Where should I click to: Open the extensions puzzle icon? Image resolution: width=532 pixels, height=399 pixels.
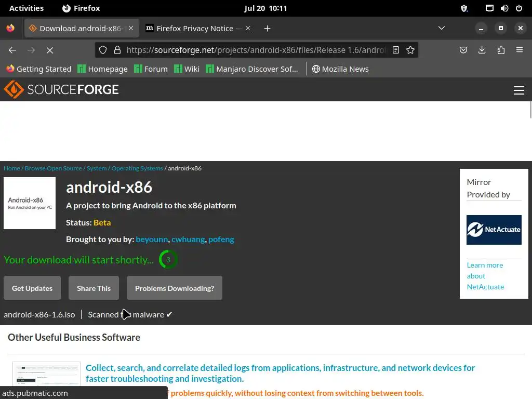coord(501,50)
